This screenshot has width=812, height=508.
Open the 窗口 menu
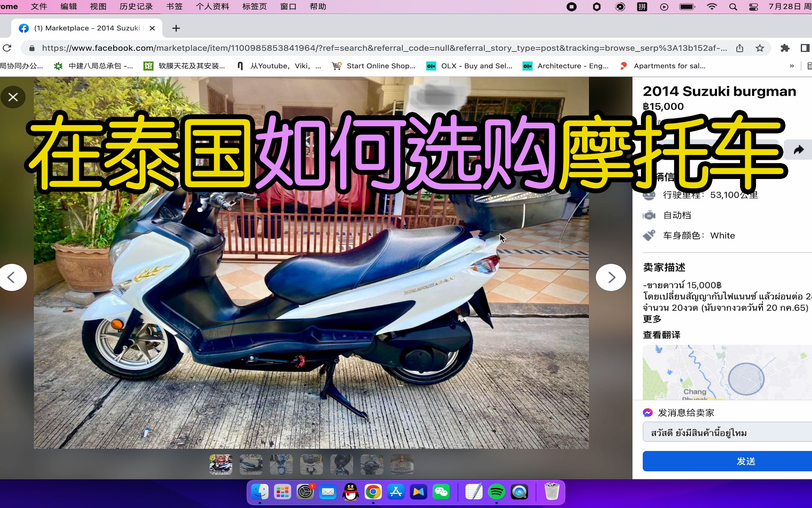pyautogui.click(x=289, y=7)
